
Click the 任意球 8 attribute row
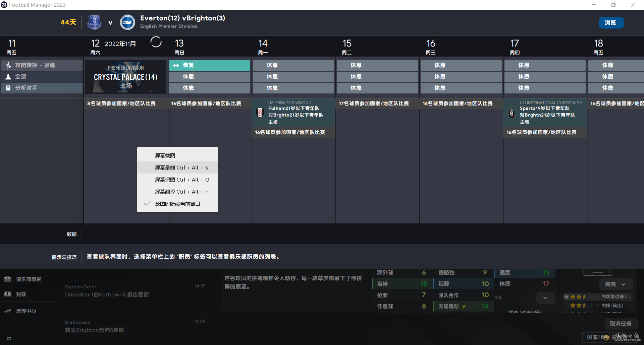(x=402, y=306)
